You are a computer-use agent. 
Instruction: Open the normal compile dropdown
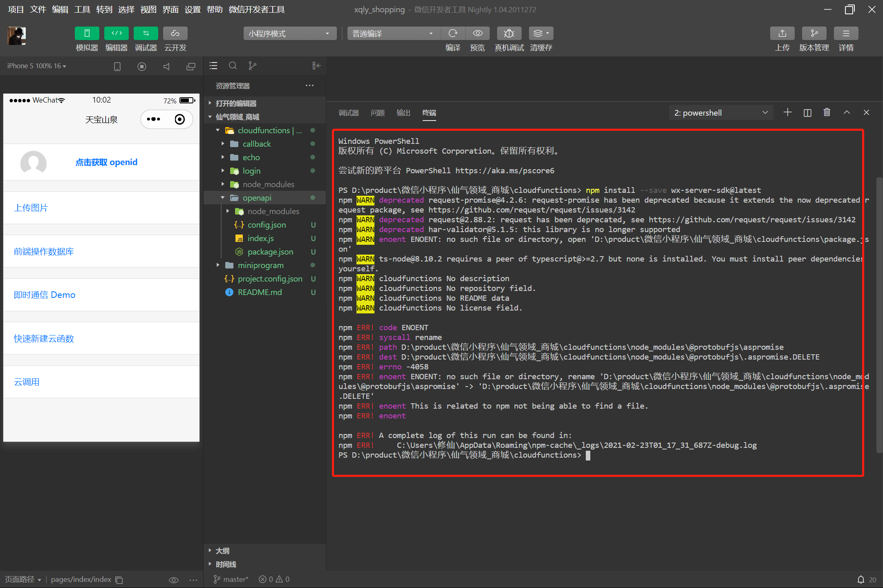(x=394, y=34)
